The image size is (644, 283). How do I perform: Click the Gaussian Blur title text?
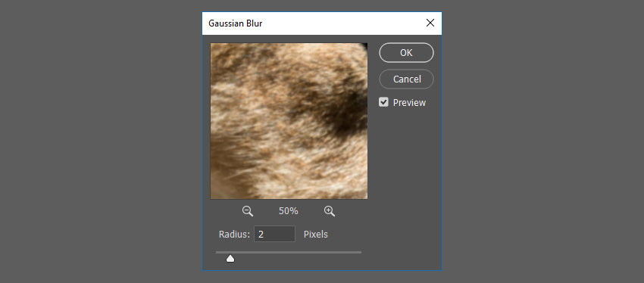(236, 23)
